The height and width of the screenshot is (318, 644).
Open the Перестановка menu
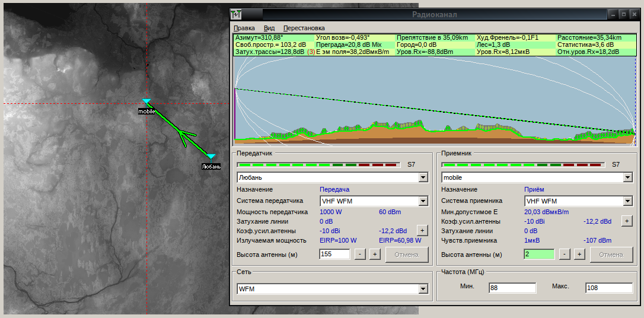coord(304,28)
